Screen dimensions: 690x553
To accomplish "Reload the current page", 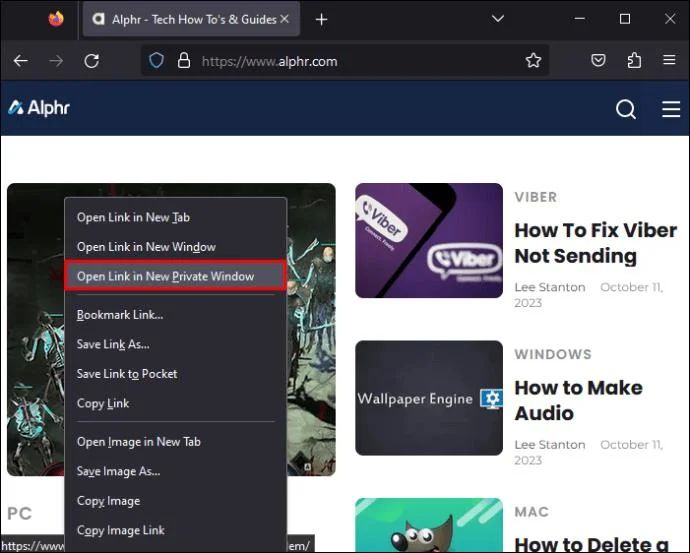I will tap(92, 61).
